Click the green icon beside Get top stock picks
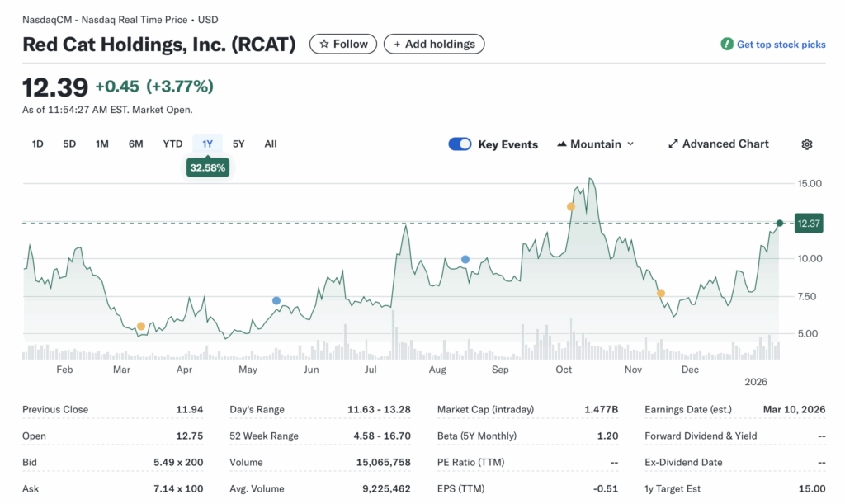Viewport: 845px width, 504px height. coord(726,45)
